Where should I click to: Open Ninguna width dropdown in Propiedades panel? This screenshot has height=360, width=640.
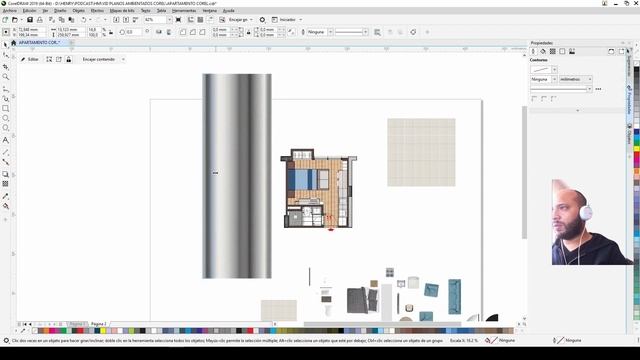(x=554, y=79)
